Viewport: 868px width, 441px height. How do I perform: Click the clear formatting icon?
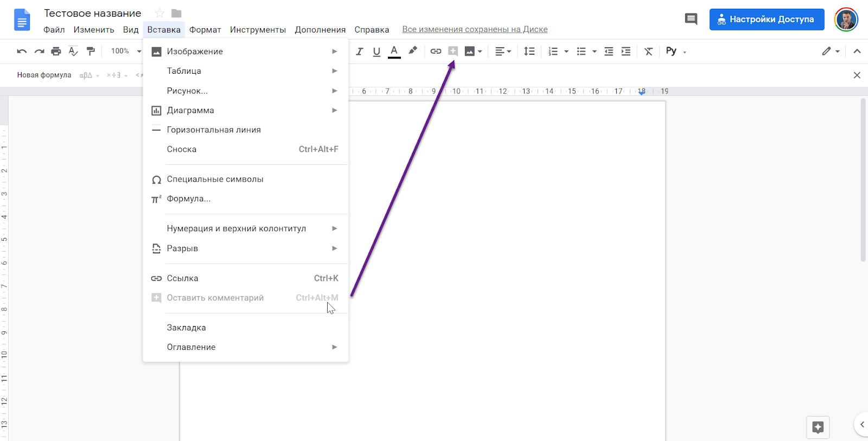click(x=648, y=52)
